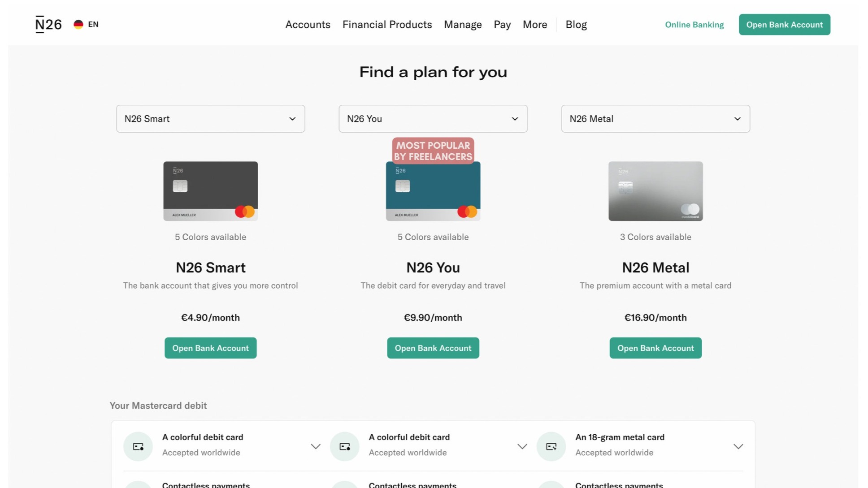Screen dimensions: 868x488
Task: Expand the You plan's colorful debit card details
Action: click(522, 446)
